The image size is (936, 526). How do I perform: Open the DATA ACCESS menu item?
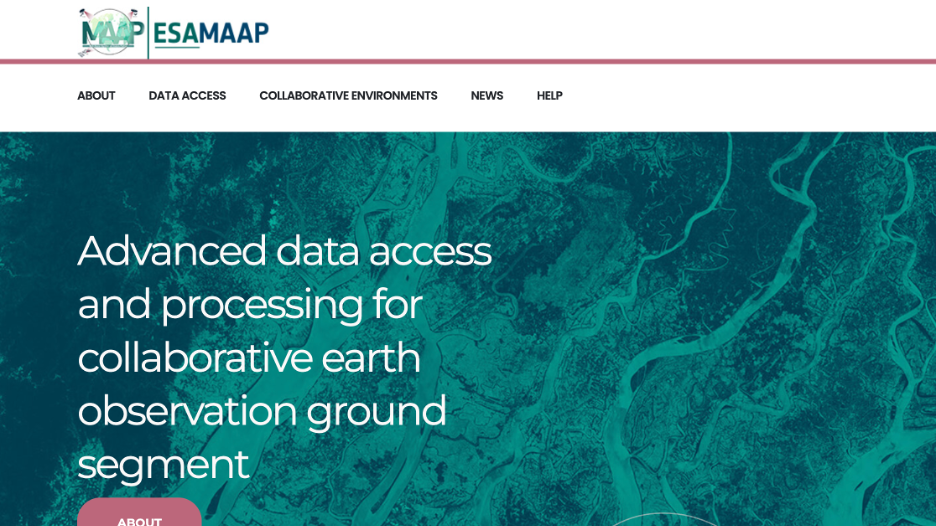[x=187, y=96]
